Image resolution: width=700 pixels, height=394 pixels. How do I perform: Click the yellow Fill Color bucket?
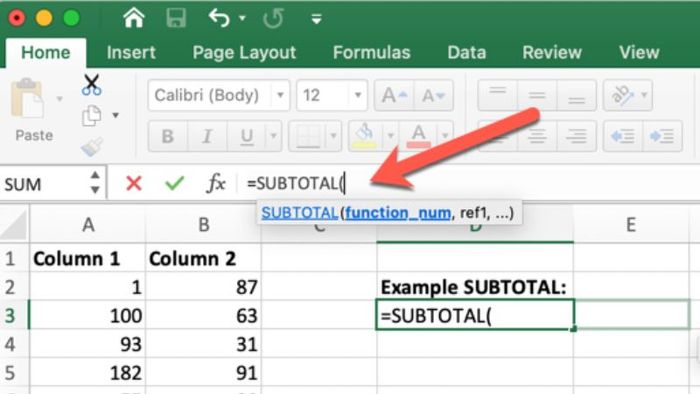pyautogui.click(x=365, y=136)
